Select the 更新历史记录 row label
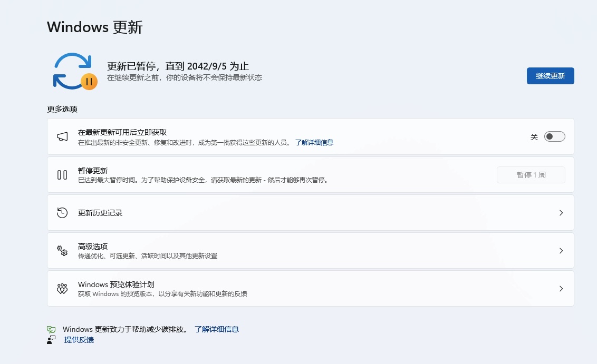Image resolution: width=597 pixels, height=364 pixels. pos(100,213)
